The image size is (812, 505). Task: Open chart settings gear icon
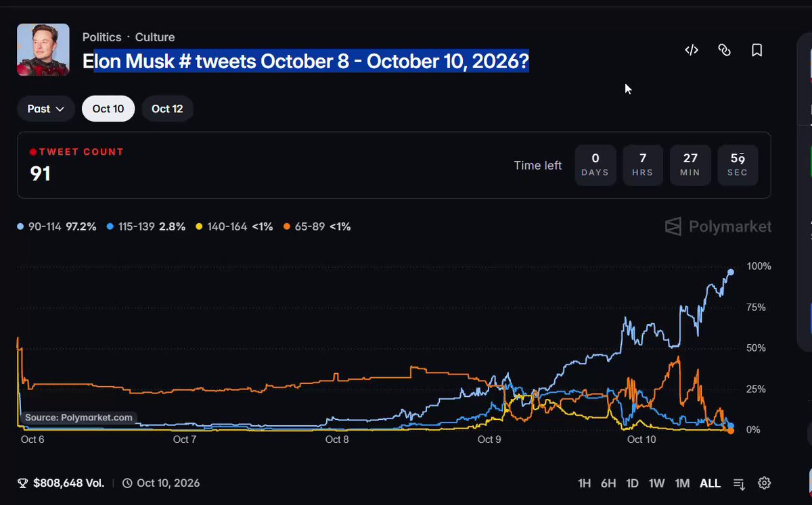(x=764, y=483)
